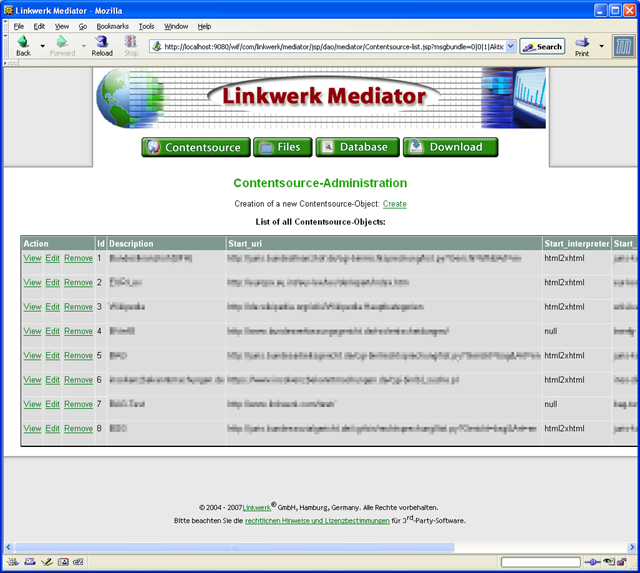Open Mail from the status bar icon
The image size is (640, 573).
tap(30, 562)
